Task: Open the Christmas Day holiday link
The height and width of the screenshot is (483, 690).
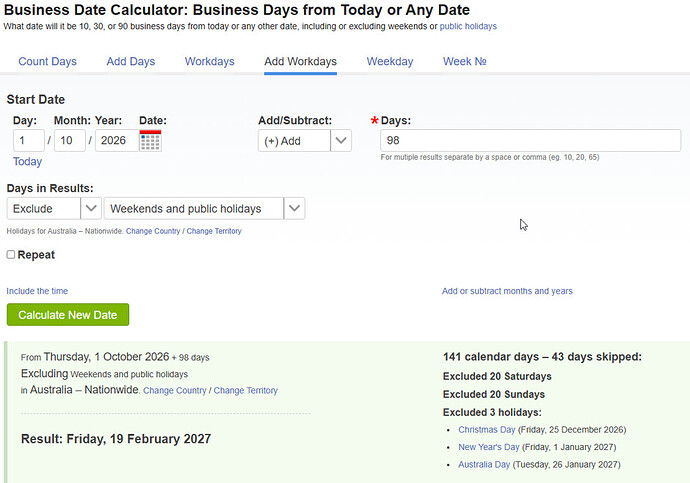Action: click(487, 430)
